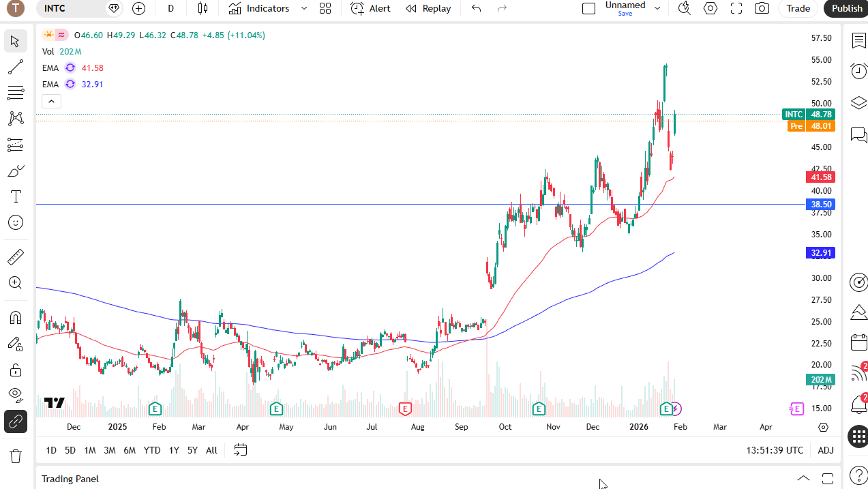The width and height of the screenshot is (868, 489).
Task: Enter fullscreen mode
Action: point(736,8)
